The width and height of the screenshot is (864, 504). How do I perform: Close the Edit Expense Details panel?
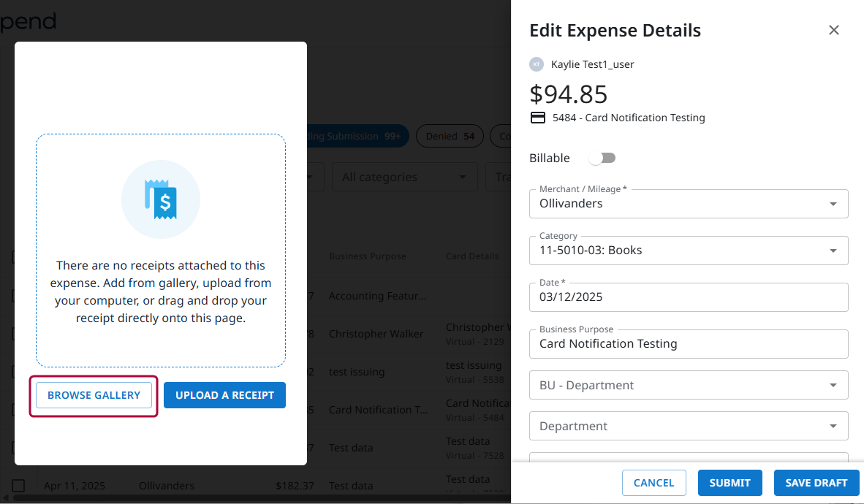point(833,30)
